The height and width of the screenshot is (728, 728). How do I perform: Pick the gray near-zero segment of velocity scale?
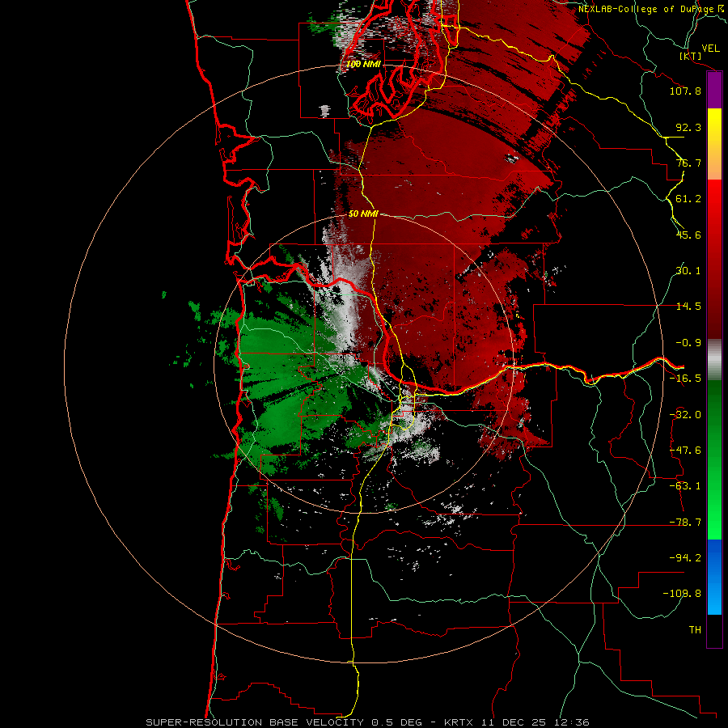[714, 360]
